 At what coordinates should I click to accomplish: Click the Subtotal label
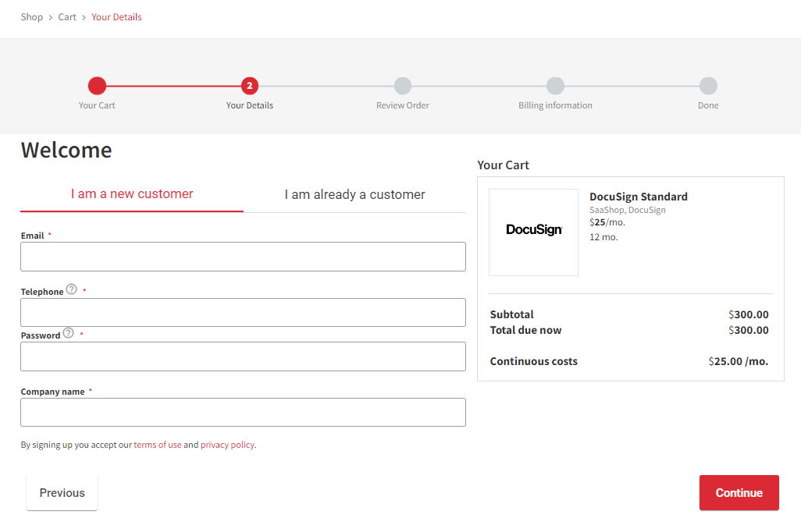[x=511, y=314]
